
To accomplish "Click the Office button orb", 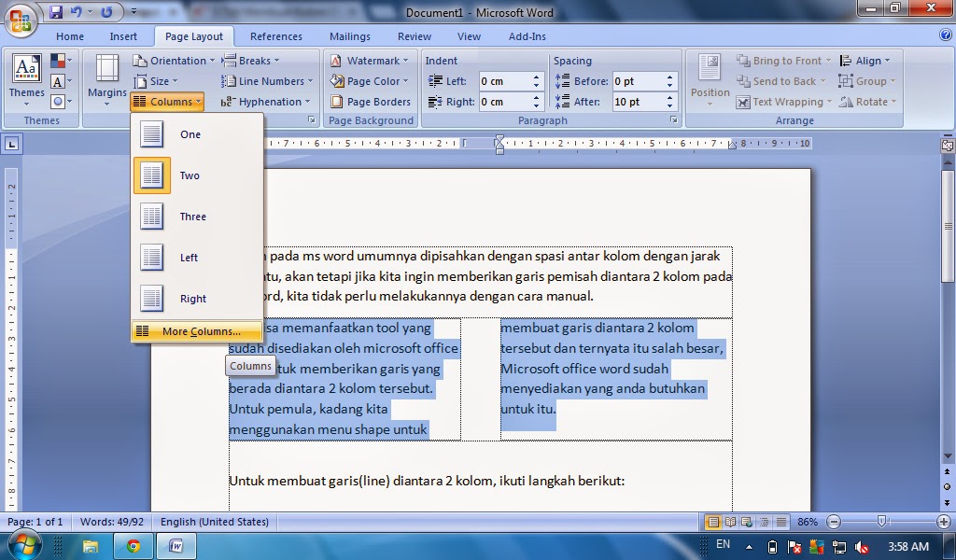I will click(x=21, y=22).
